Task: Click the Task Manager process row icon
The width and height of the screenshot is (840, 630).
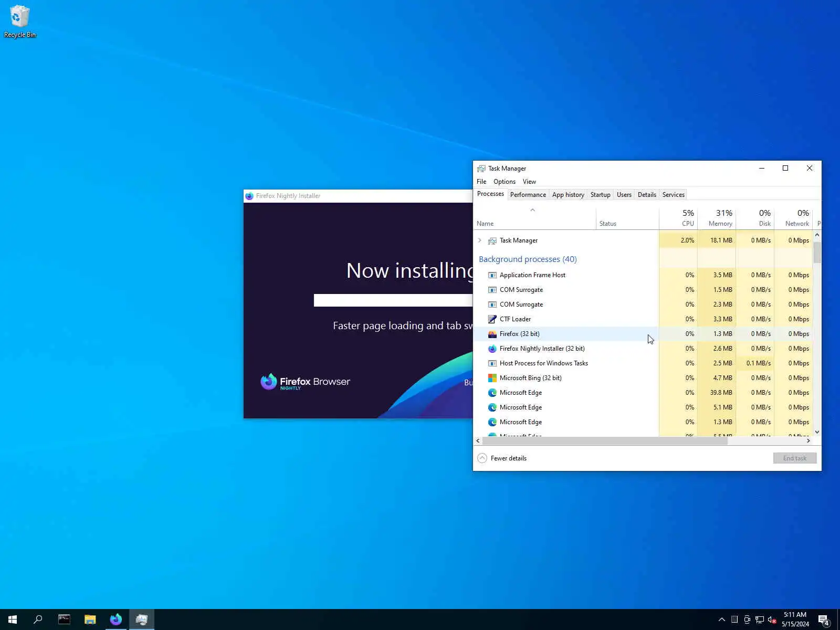Action: point(492,240)
